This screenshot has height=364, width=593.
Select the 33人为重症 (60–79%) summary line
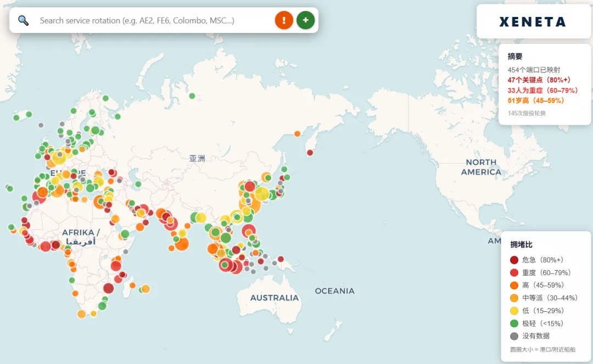pyautogui.click(x=542, y=91)
